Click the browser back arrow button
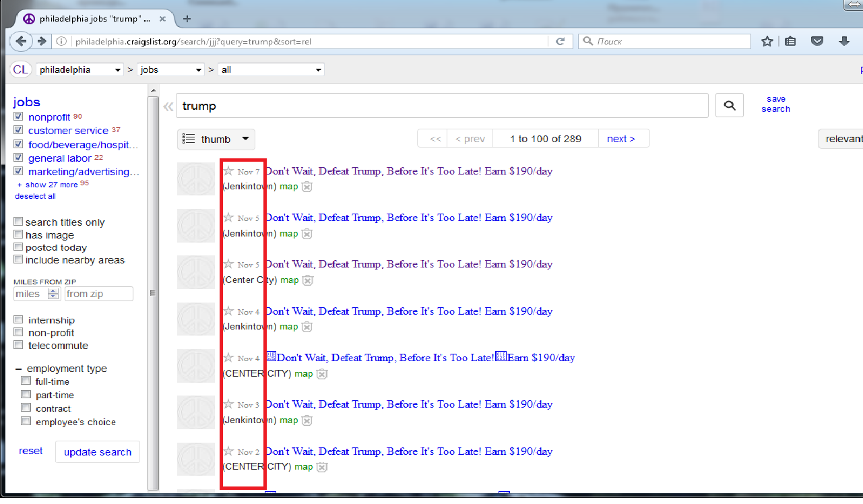The image size is (863, 504). (x=21, y=41)
